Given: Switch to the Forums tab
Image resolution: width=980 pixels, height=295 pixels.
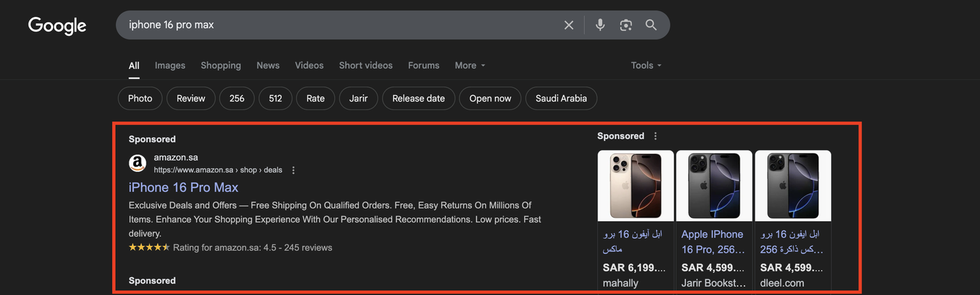Looking at the screenshot, I should point(423,65).
